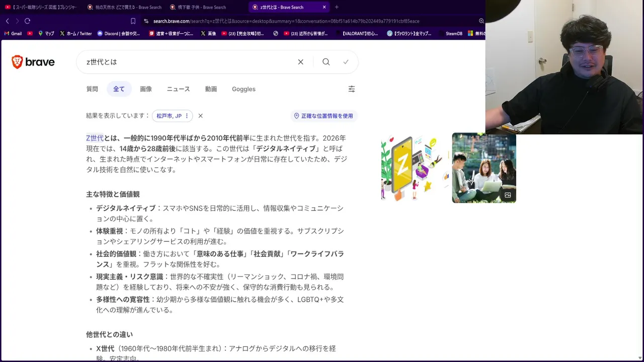Switch to the Goggles tab
Viewport: 644px width, 362px height.
point(244,89)
